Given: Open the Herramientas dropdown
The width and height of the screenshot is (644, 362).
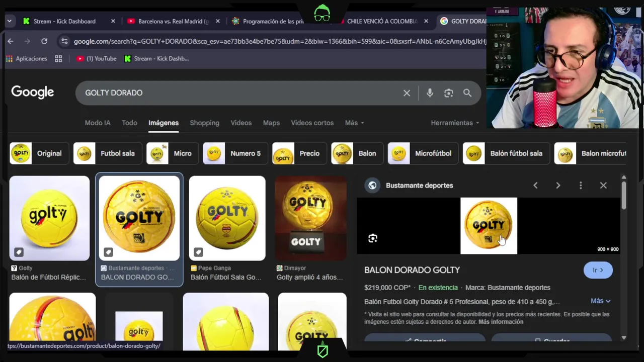Looking at the screenshot, I should (x=455, y=123).
